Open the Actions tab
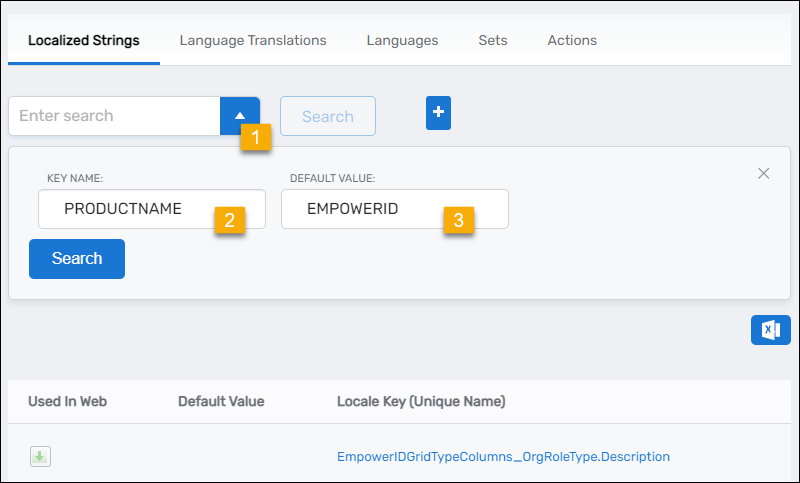The image size is (800, 483). pyautogui.click(x=572, y=40)
